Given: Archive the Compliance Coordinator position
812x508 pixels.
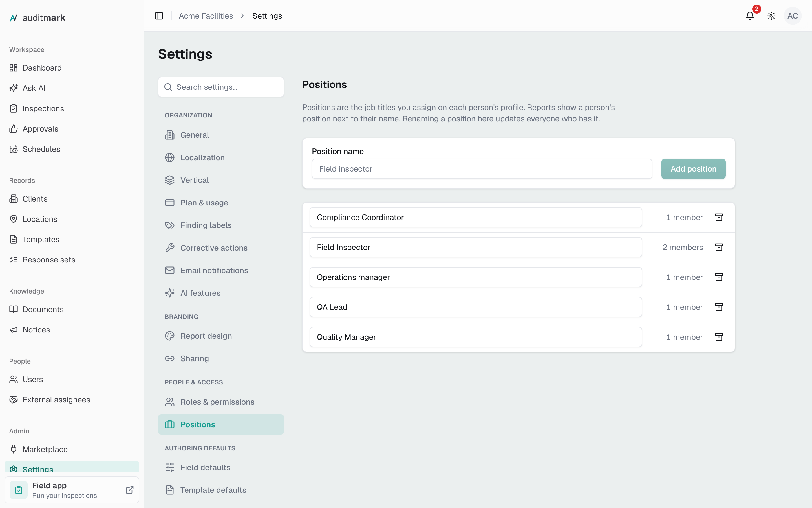Looking at the screenshot, I should [x=719, y=217].
